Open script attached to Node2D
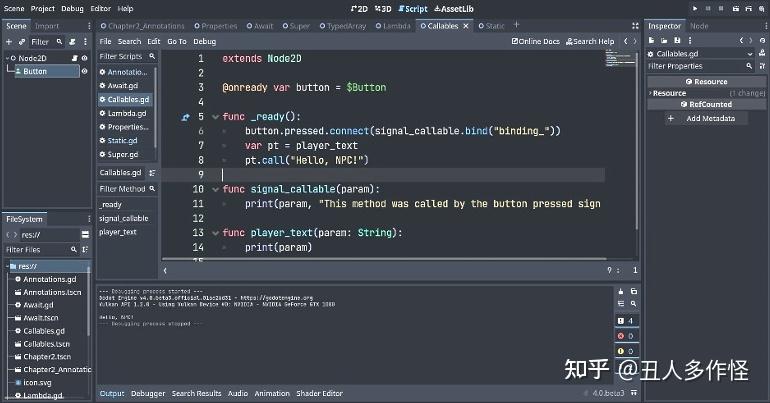770x403 pixels. [x=75, y=58]
